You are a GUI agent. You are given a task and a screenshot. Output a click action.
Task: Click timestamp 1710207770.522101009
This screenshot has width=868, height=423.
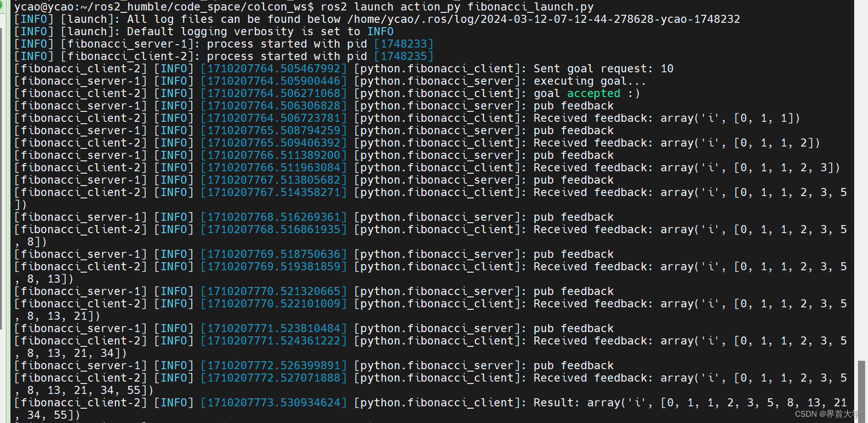274,304
